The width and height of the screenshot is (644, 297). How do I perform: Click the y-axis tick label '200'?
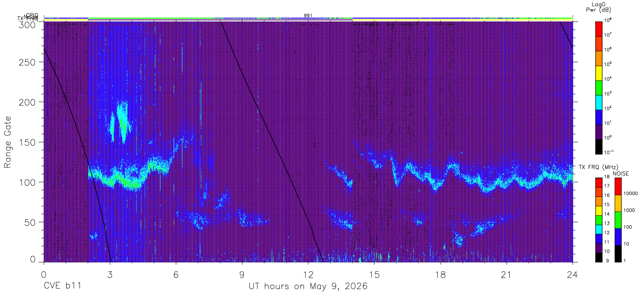[27, 102]
